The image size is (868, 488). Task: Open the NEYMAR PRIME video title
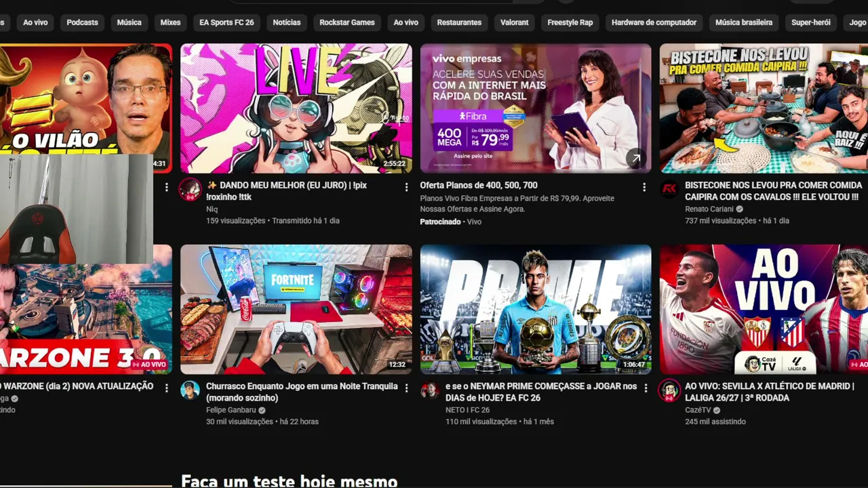(541, 392)
